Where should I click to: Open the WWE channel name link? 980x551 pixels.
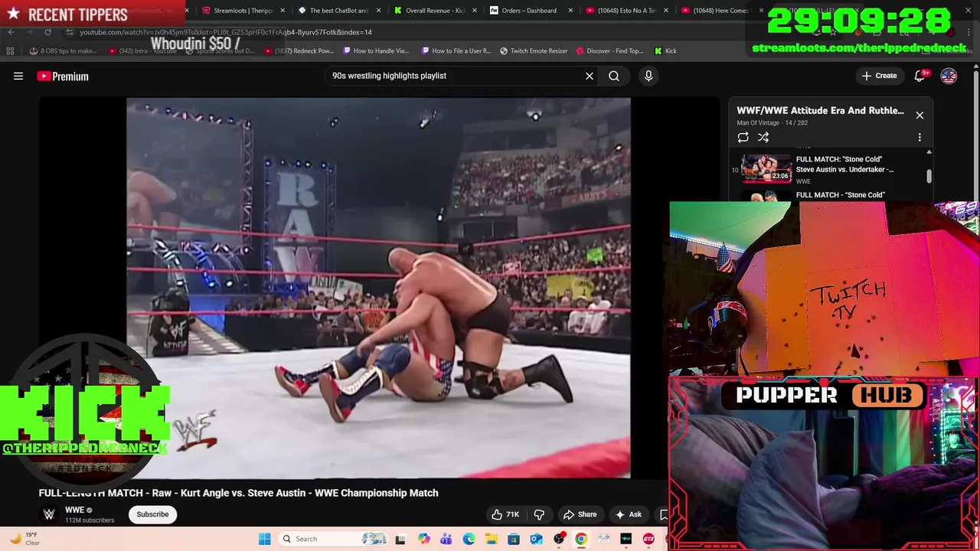(74, 510)
